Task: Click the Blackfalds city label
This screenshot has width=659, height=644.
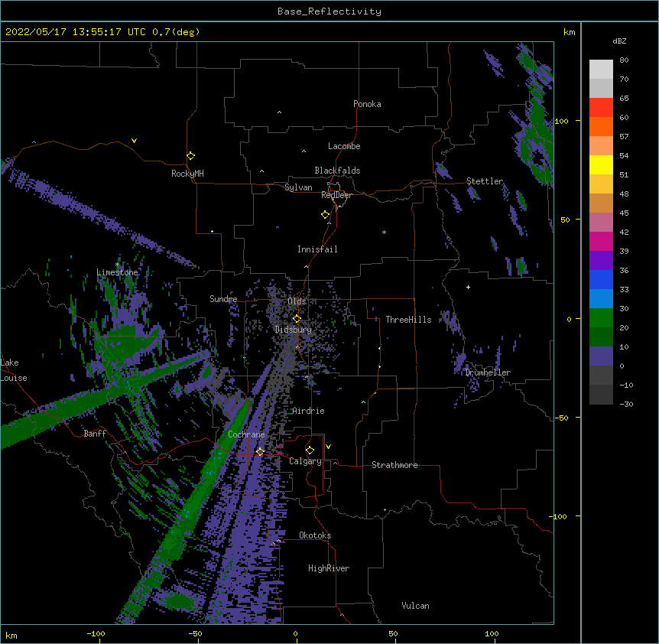Action: tap(337, 171)
